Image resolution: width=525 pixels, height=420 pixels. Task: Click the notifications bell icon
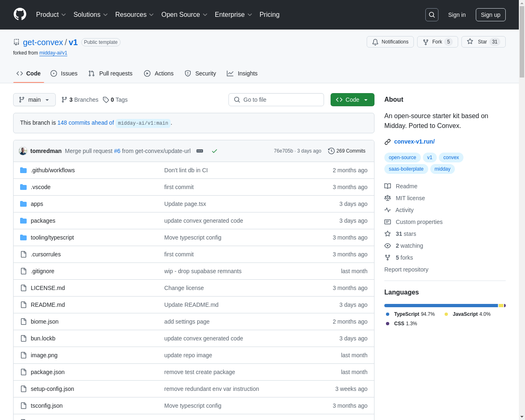(375, 42)
